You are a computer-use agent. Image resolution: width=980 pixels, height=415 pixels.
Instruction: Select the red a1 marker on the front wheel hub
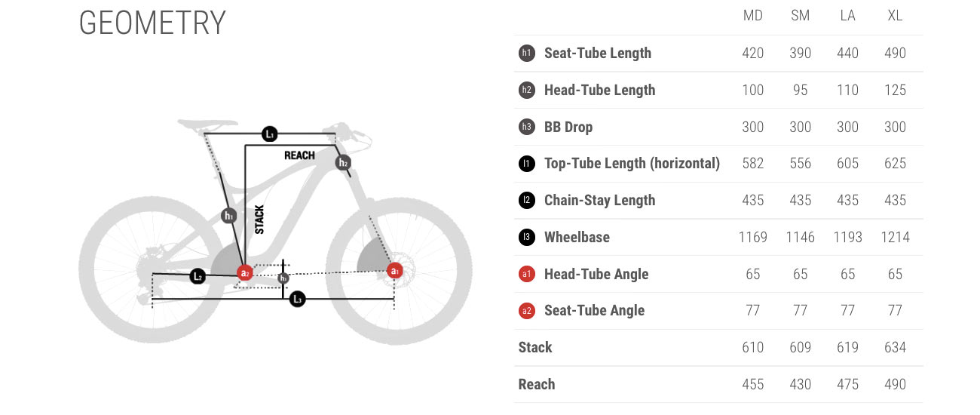394,270
